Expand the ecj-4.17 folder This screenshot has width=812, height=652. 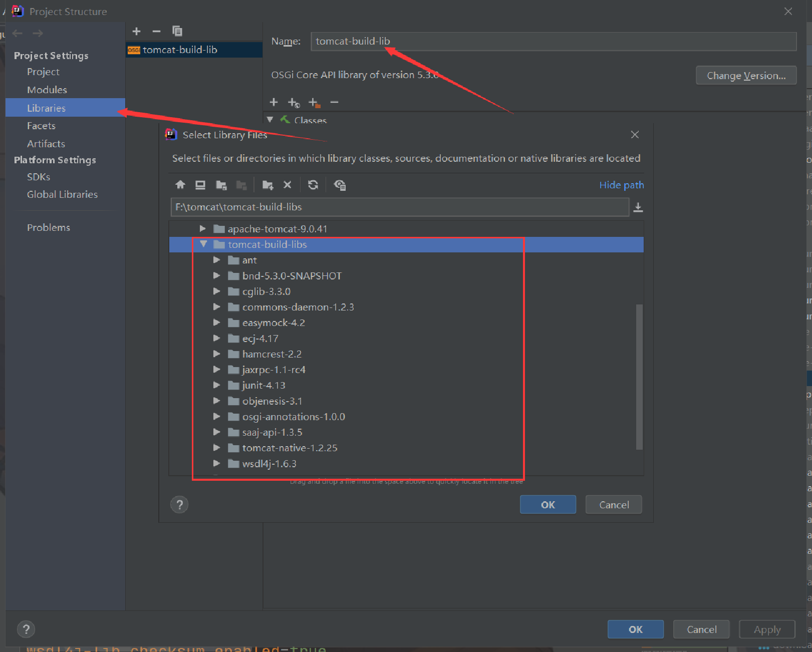point(216,338)
